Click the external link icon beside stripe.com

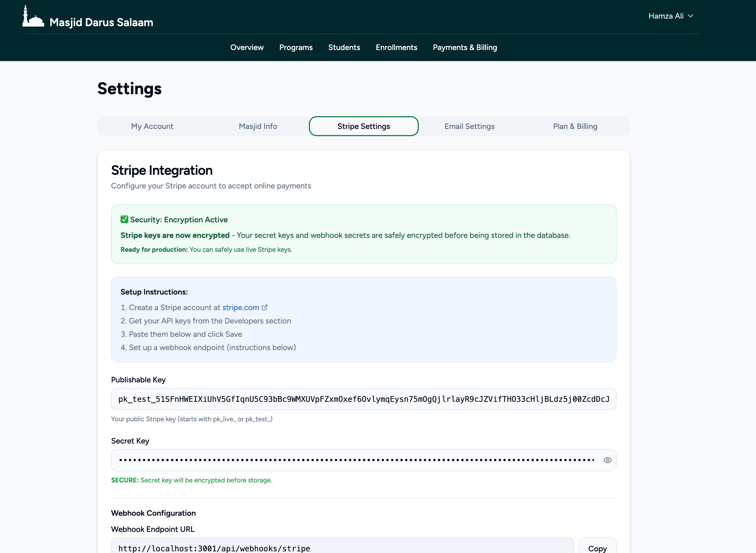pos(265,307)
